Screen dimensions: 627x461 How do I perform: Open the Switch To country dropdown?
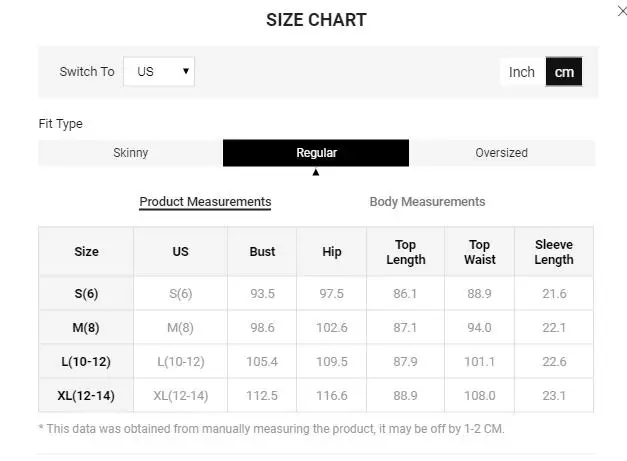pyautogui.click(x=159, y=72)
